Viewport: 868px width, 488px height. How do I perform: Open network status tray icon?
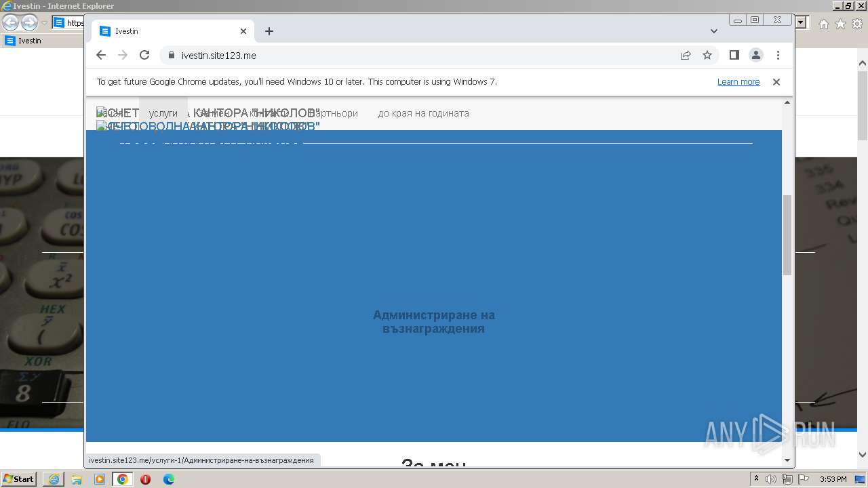click(787, 479)
